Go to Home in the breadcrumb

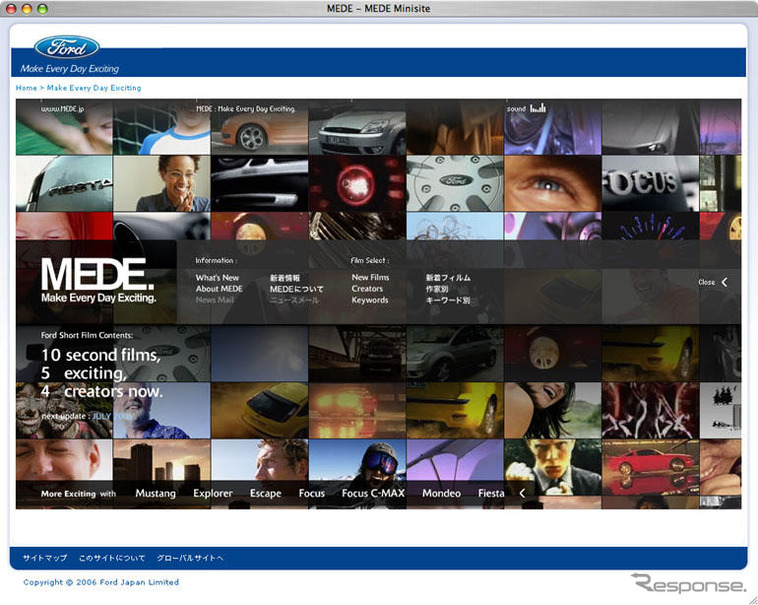26,88
